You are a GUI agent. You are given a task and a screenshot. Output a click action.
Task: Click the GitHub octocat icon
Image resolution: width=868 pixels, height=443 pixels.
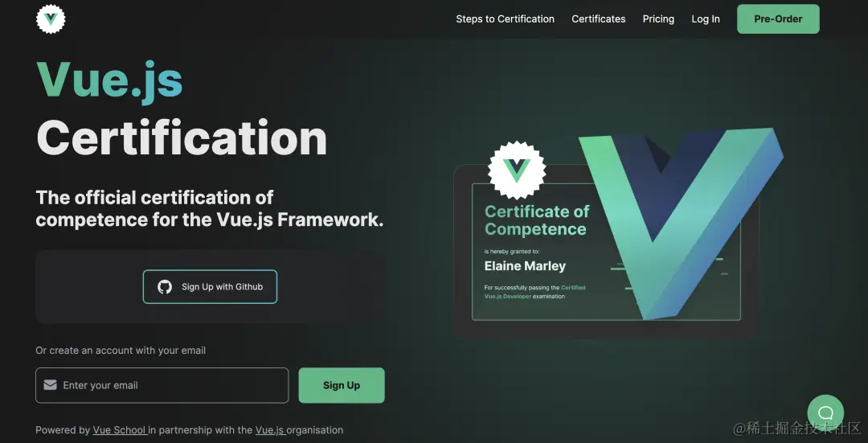click(165, 287)
